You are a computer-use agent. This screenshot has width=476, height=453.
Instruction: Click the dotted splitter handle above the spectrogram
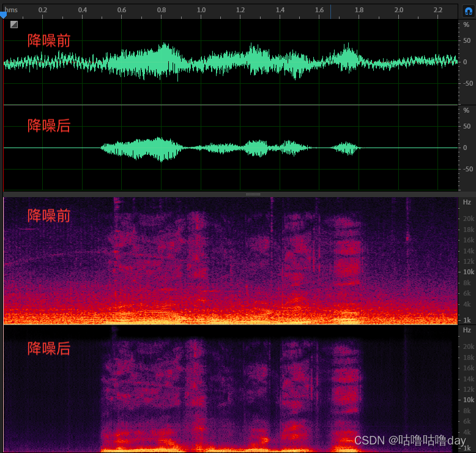pyautogui.click(x=253, y=194)
